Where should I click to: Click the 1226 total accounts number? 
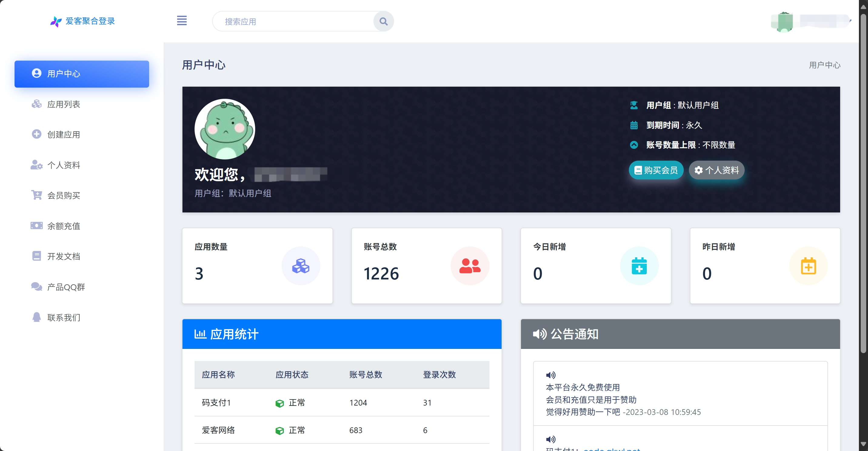click(x=381, y=273)
